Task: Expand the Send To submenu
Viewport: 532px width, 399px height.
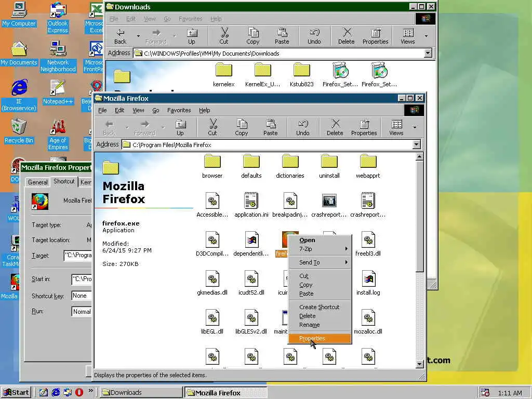Action: point(320,262)
